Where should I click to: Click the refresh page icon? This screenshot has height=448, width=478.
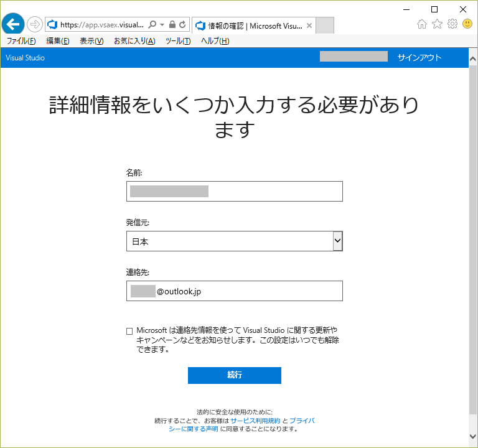pos(182,25)
